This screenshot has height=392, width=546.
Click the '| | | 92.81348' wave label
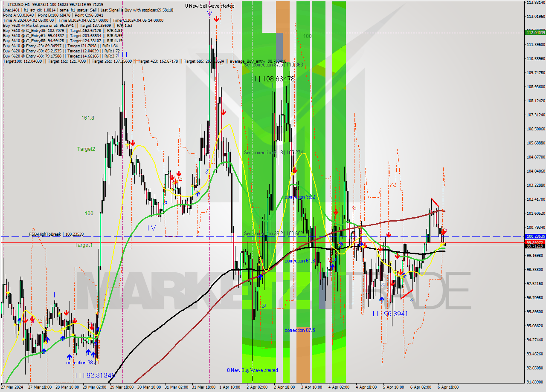[95, 375]
